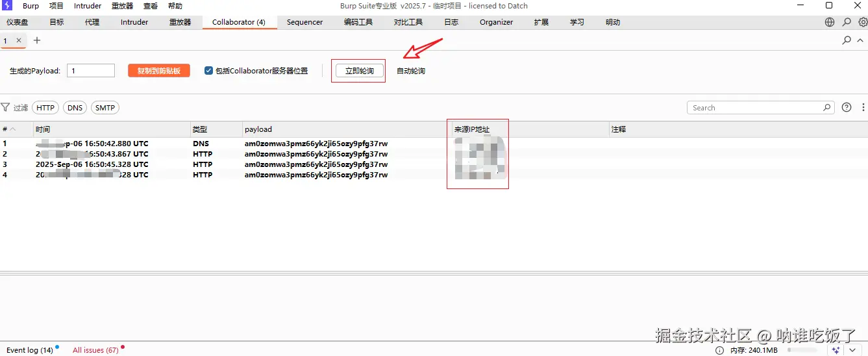868x356 pixels.
Task: Select the Collaborator (4) tab
Action: coord(239,22)
